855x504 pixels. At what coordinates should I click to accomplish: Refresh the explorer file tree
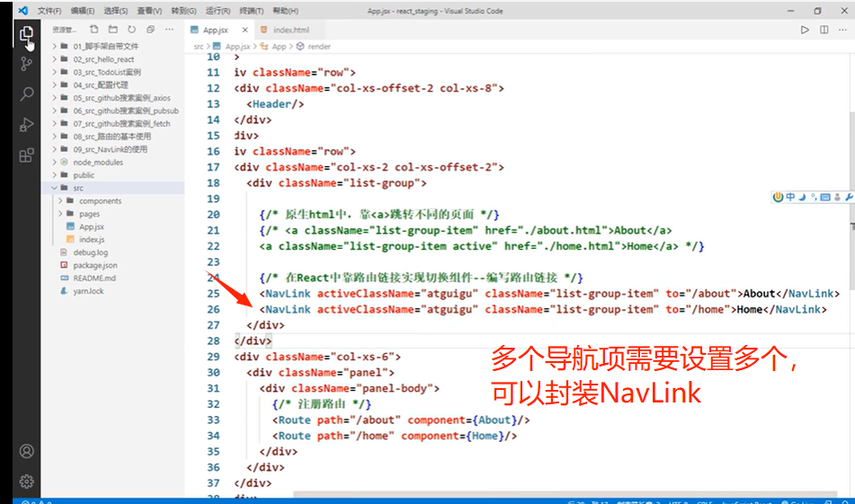(131, 30)
